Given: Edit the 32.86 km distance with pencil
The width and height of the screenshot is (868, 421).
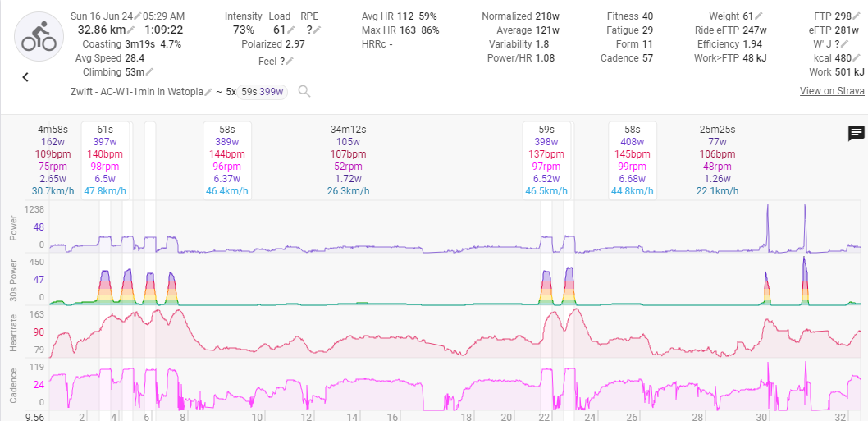Looking at the screenshot, I should tap(131, 30).
